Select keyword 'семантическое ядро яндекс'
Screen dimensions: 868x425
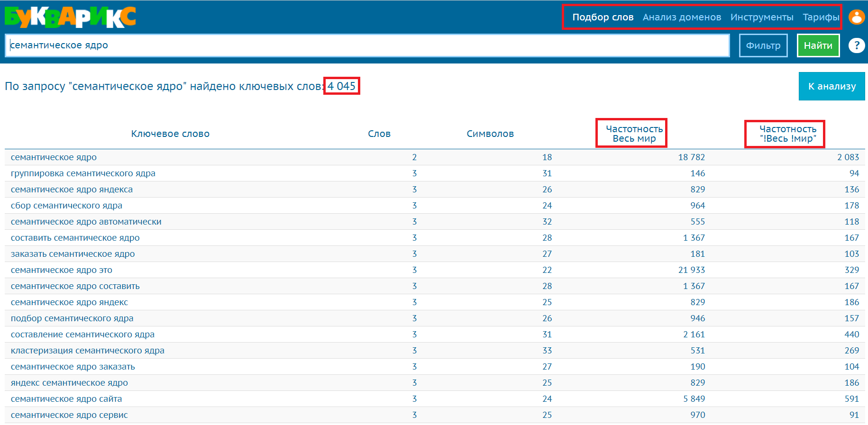[69, 302]
